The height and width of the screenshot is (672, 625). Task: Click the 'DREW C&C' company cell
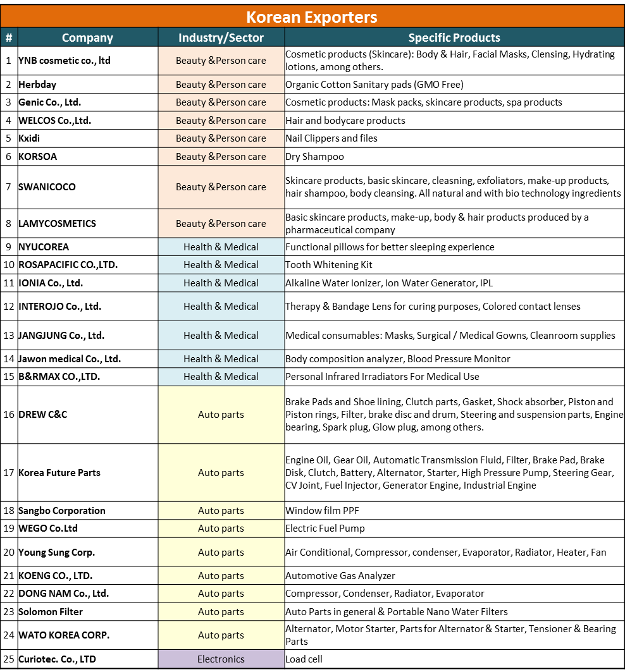[87, 415]
